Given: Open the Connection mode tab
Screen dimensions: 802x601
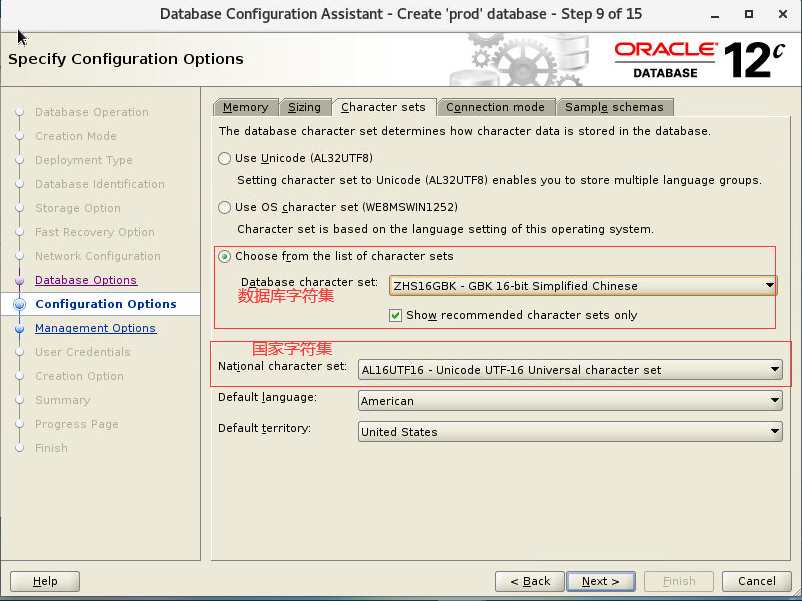Looking at the screenshot, I should click(496, 107).
